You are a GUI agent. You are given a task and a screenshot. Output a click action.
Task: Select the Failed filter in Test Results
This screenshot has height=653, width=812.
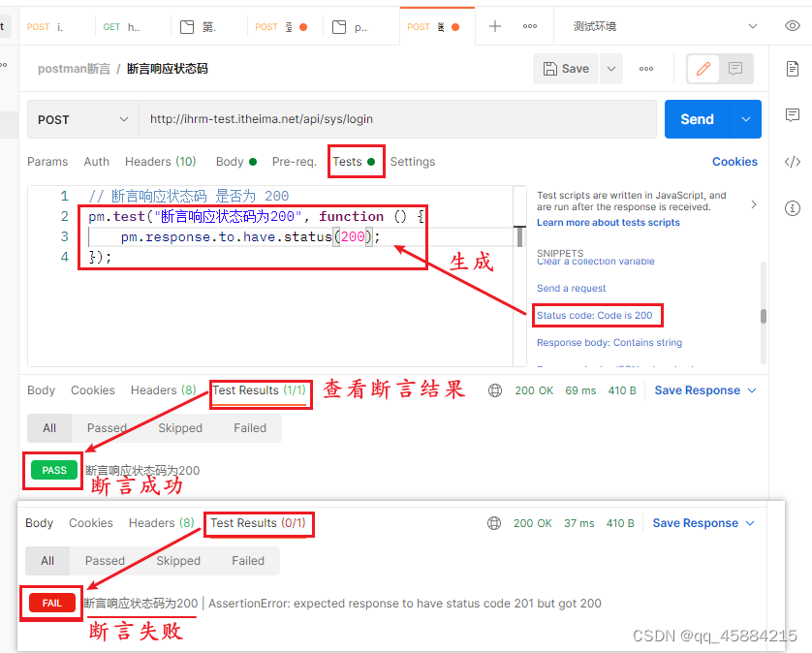[x=249, y=427]
